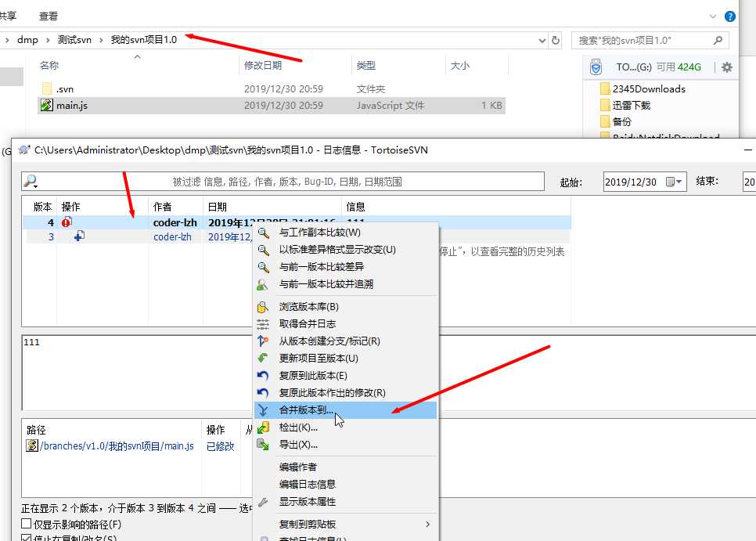The width and height of the screenshot is (756, 541).
Task: Click the search magnifier in Explorer search box
Action: tap(718, 40)
